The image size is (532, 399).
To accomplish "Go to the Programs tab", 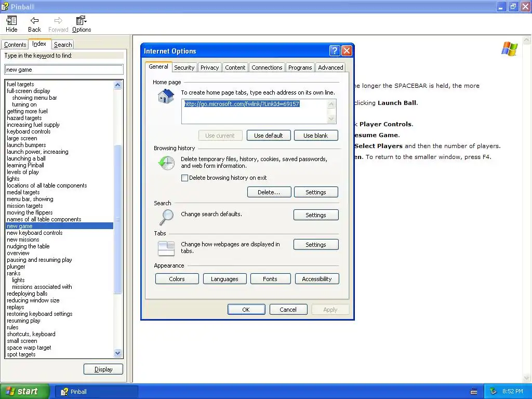I will (300, 68).
